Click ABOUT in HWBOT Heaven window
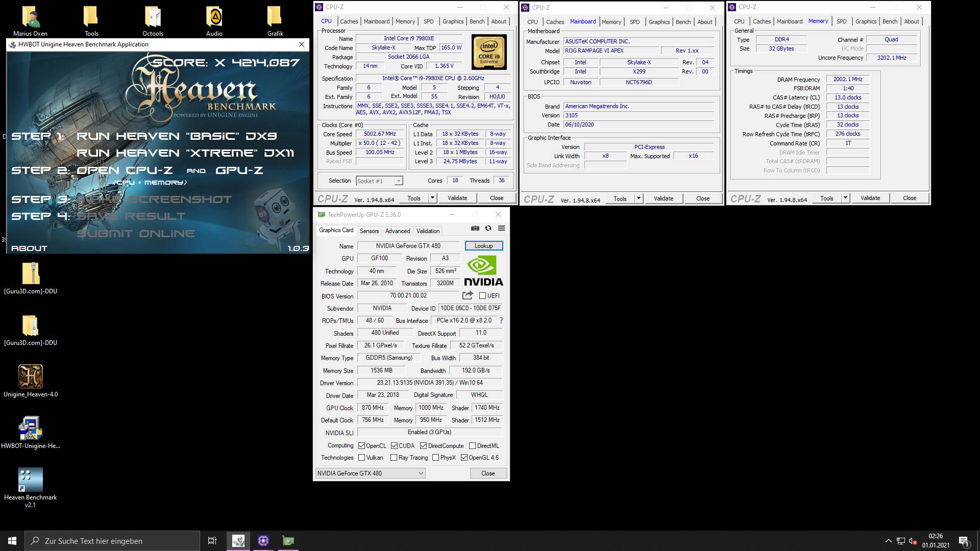This screenshot has height=551, width=980. (29, 248)
